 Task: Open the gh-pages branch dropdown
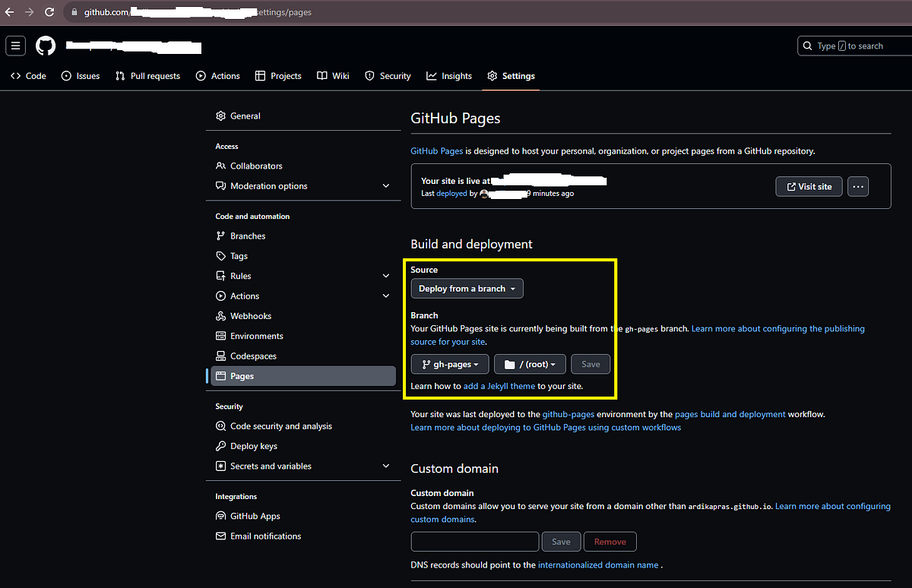click(450, 365)
